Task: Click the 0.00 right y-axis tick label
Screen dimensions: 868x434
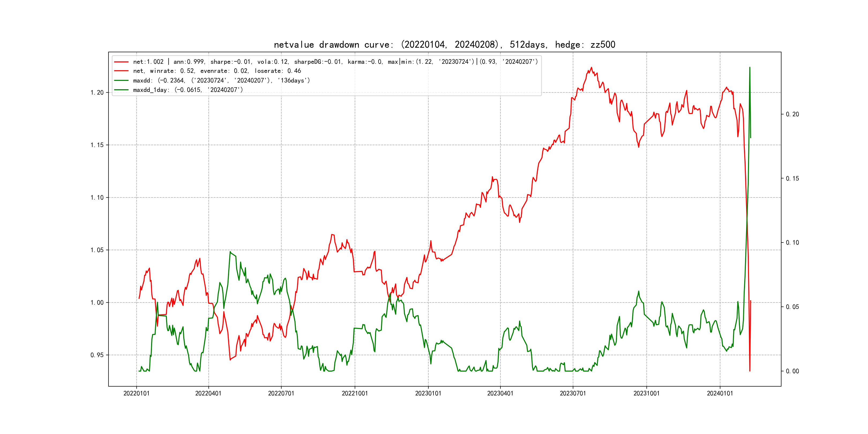Action: click(792, 371)
